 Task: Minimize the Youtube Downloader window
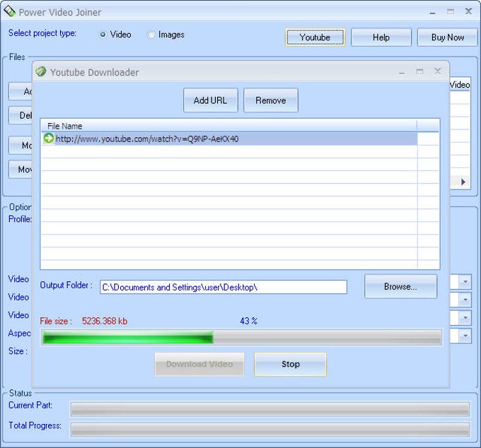[402, 72]
